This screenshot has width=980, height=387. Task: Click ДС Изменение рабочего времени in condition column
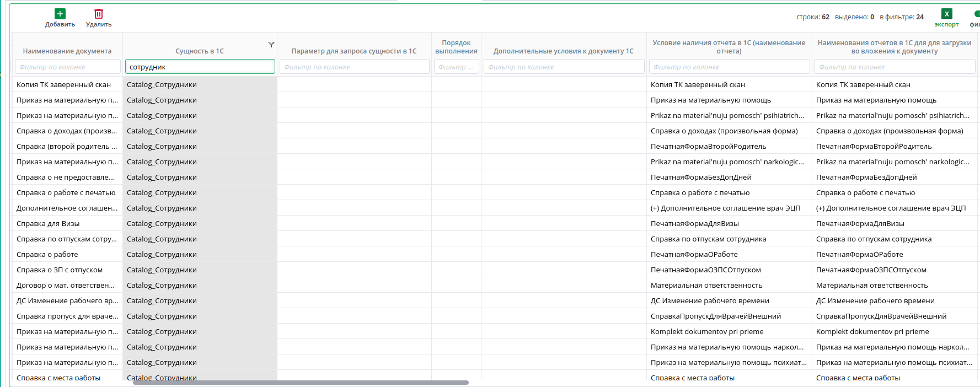pos(710,300)
